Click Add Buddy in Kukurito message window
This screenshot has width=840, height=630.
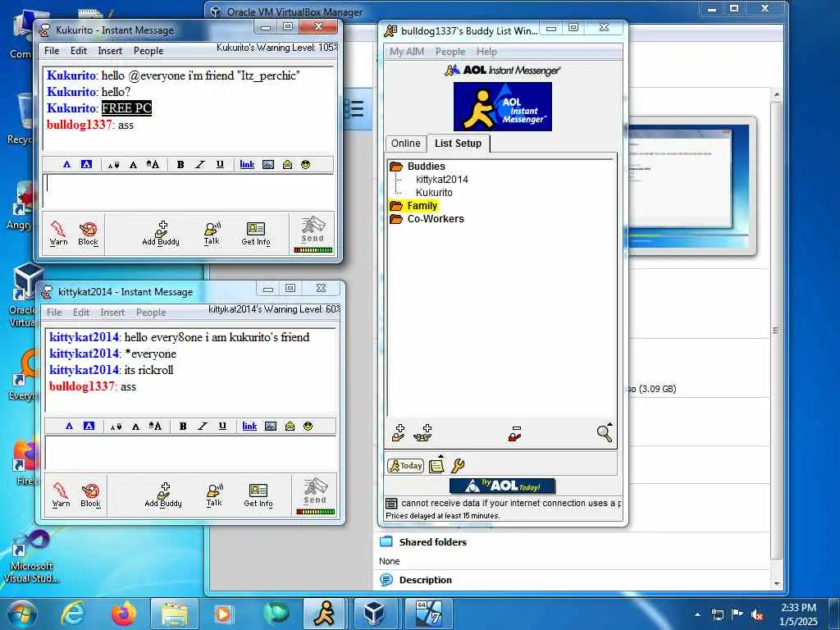[161, 233]
